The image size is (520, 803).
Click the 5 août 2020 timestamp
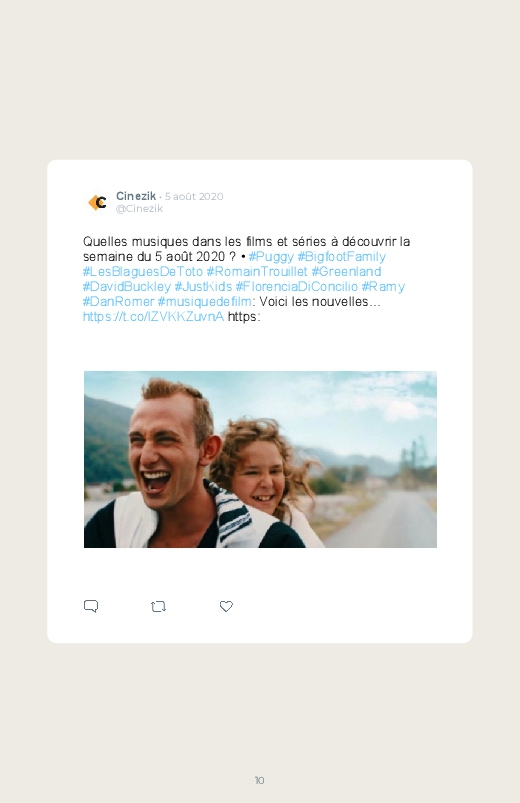point(194,197)
